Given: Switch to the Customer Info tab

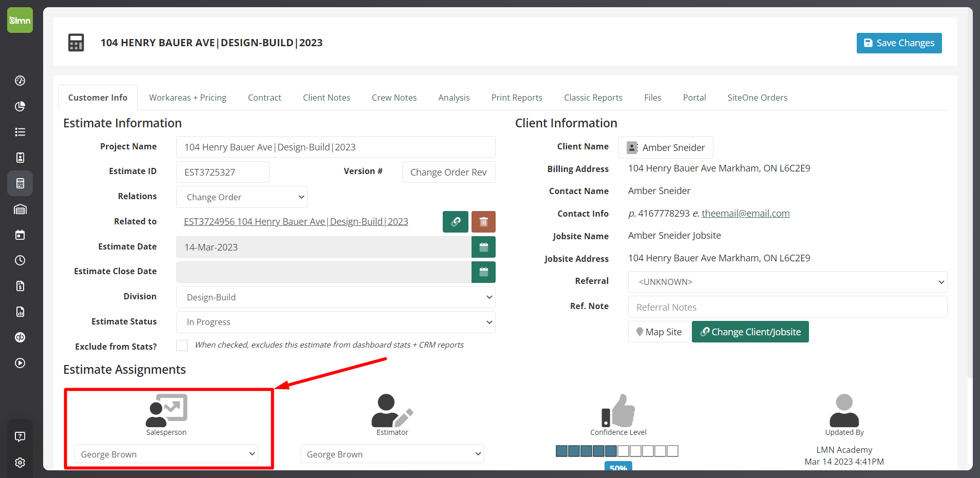Looking at the screenshot, I should tap(98, 98).
